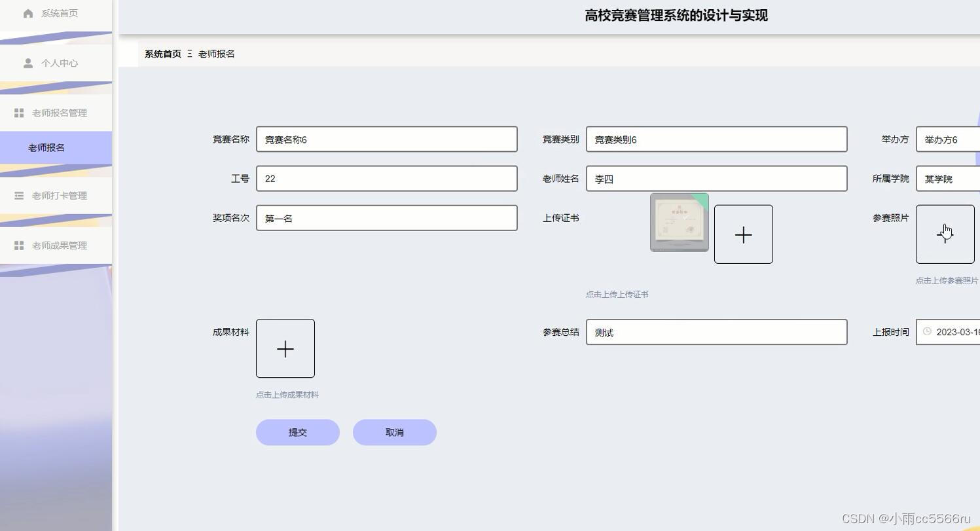The height and width of the screenshot is (531, 980).
Task: Click inside the 竞赛名称 input field
Action: (x=386, y=139)
